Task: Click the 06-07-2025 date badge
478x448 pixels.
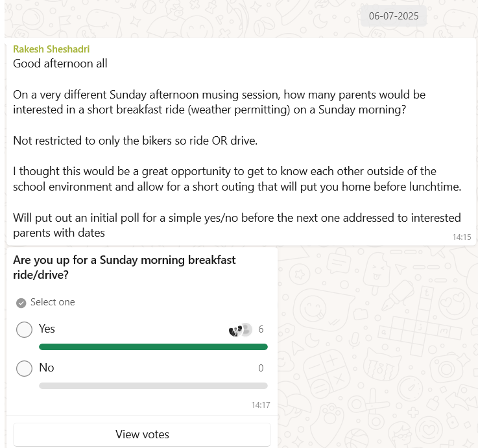Action: click(394, 16)
